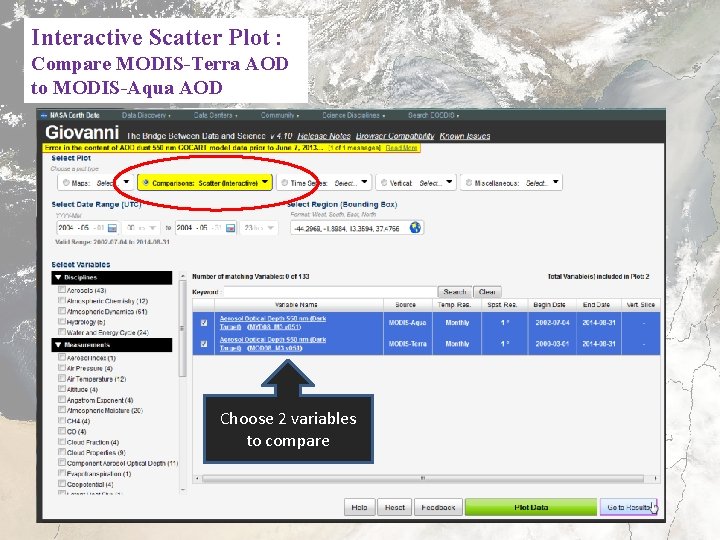720x540 pixels.
Task: Open the Community menu
Action: coord(280,115)
